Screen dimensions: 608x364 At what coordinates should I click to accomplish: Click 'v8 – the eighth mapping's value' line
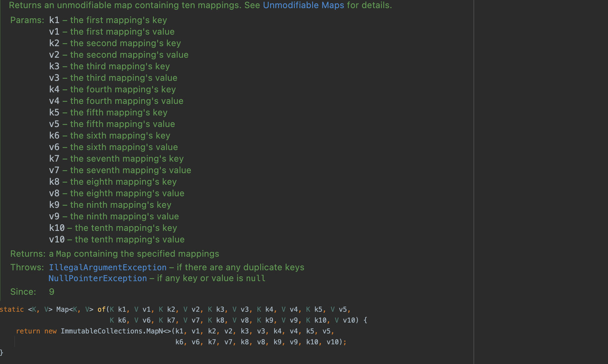pyautogui.click(x=117, y=193)
